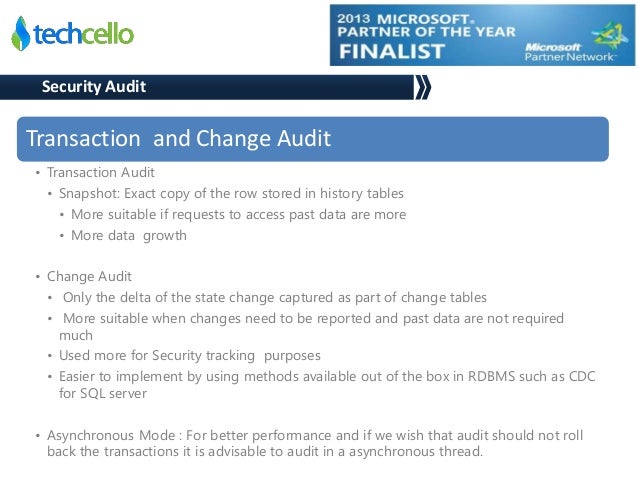The height and width of the screenshot is (479, 638).
Task: Click the techcello brand name text
Action: click(83, 34)
